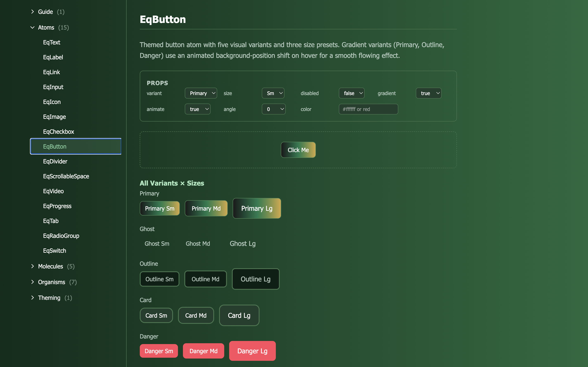Select the Outline Md button

coord(205,279)
